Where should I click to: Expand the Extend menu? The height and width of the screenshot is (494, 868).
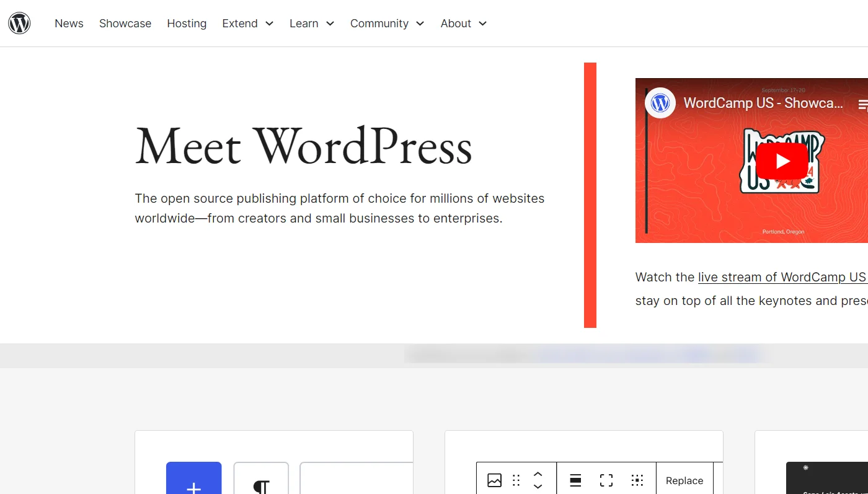click(248, 24)
